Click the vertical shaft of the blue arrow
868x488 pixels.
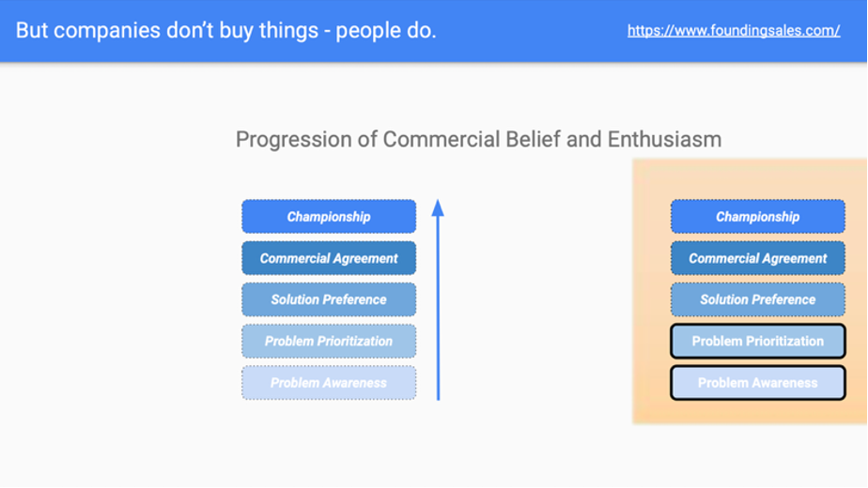tap(438, 310)
